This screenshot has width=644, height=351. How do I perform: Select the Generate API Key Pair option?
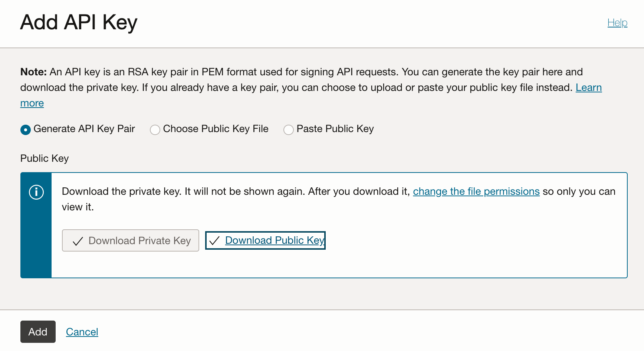tap(25, 129)
